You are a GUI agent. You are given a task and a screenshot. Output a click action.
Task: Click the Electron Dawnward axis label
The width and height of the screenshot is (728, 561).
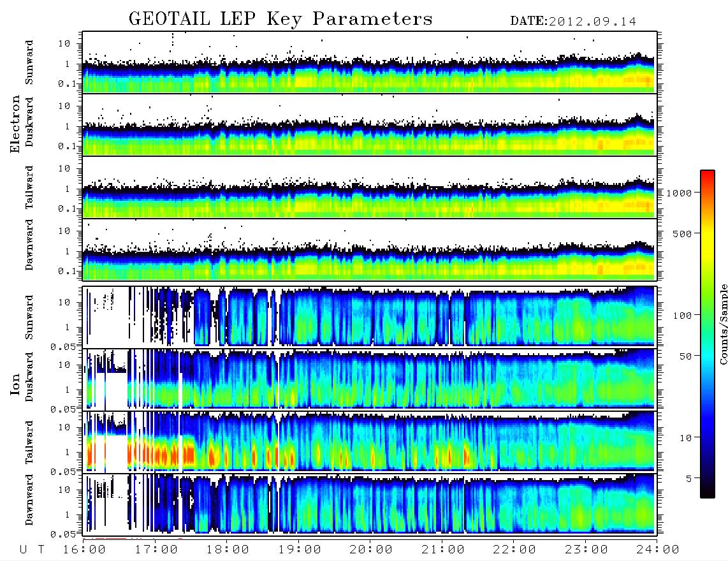[x=29, y=245]
